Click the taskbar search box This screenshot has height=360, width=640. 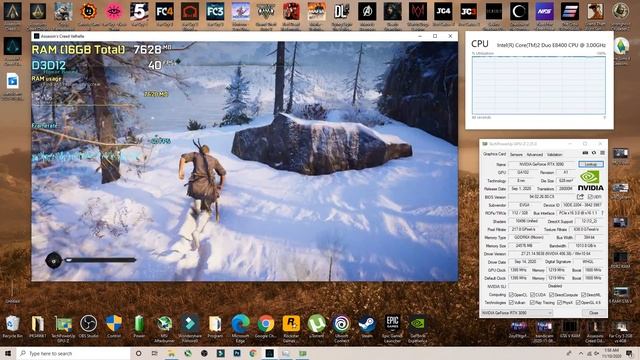click(73, 353)
